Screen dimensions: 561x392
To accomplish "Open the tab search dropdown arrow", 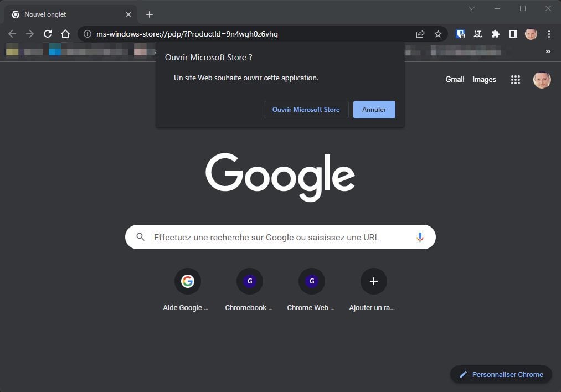I will tap(472, 8).
